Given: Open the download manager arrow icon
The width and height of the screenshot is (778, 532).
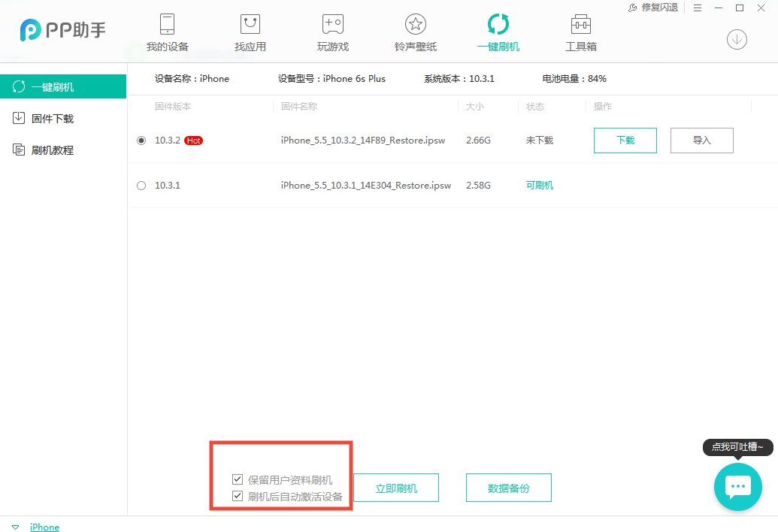Looking at the screenshot, I should pos(737,39).
